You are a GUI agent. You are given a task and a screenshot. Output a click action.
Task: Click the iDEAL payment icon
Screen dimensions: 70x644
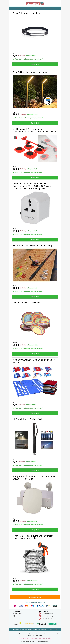coord(15,606)
